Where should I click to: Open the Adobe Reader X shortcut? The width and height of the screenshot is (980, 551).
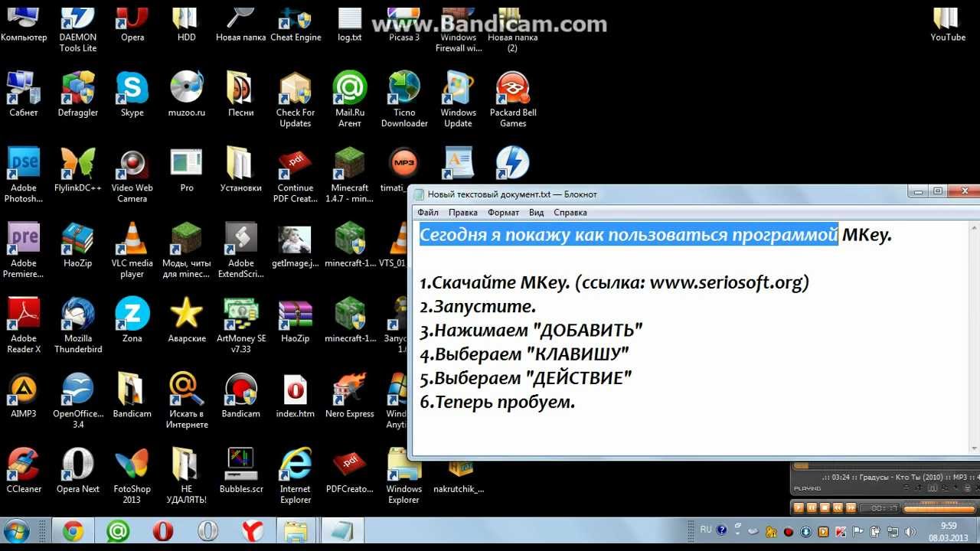tap(24, 324)
